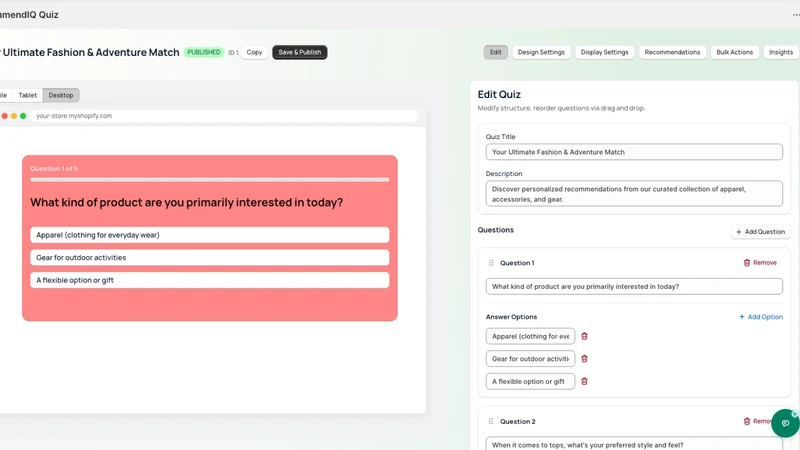Edit the quiz Description field
This screenshot has width=800, height=450.
tap(634, 194)
